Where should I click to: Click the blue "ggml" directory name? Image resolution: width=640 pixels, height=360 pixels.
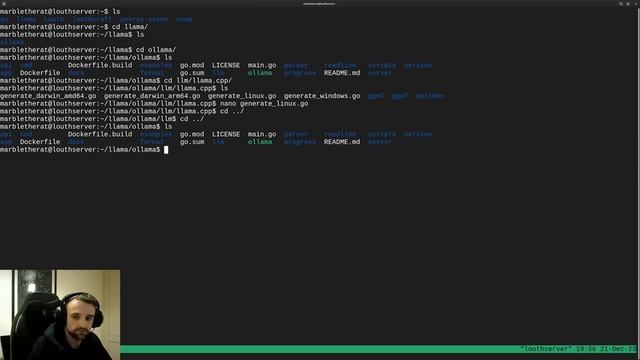(376, 96)
